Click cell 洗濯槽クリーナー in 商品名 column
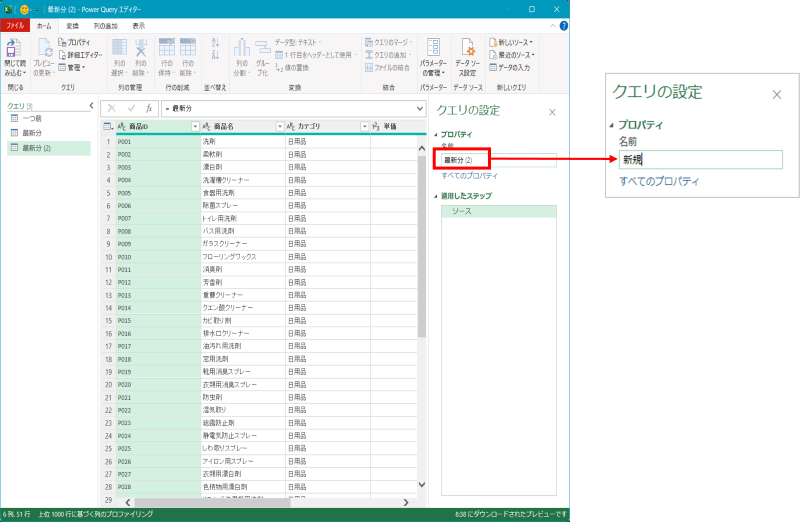This screenshot has height=522, width=800. pos(243,180)
